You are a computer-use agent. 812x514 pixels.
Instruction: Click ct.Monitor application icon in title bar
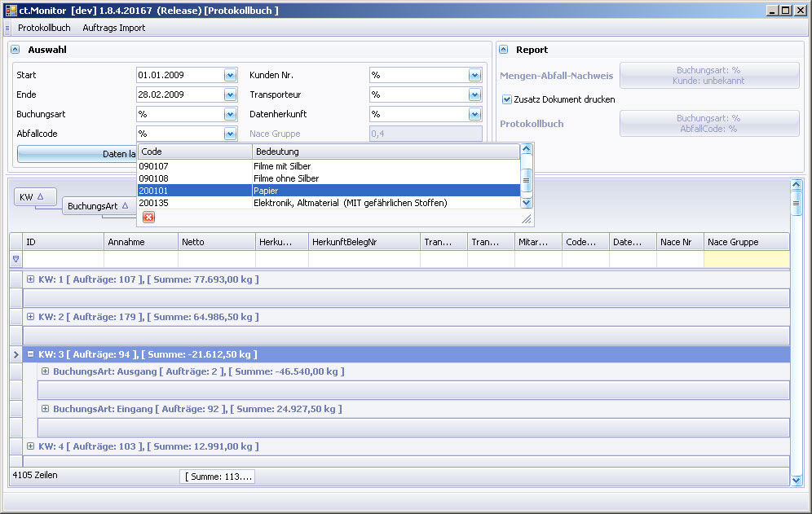tap(11, 10)
